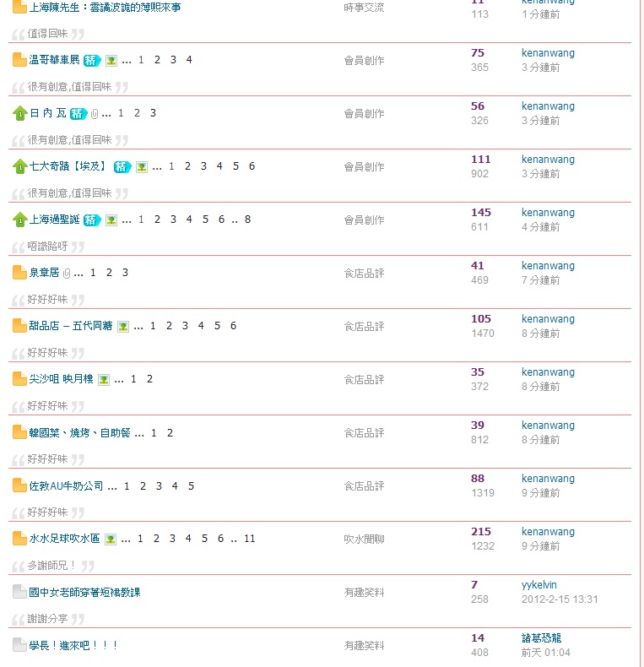Click the image attachment icon on 上海過聖誕
644x667 pixels.
[111, 220]
